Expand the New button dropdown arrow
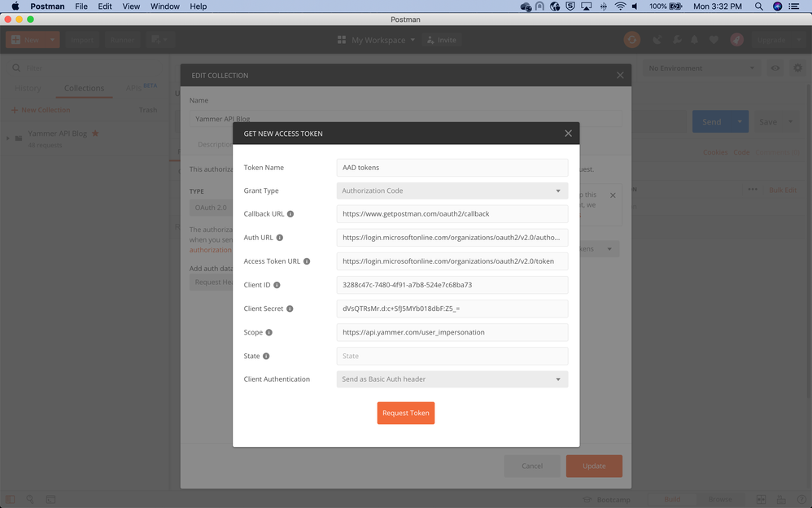Image resolution: width=812 pixels, height=508 pixels. pyautogui.click(x=52, y=40)
